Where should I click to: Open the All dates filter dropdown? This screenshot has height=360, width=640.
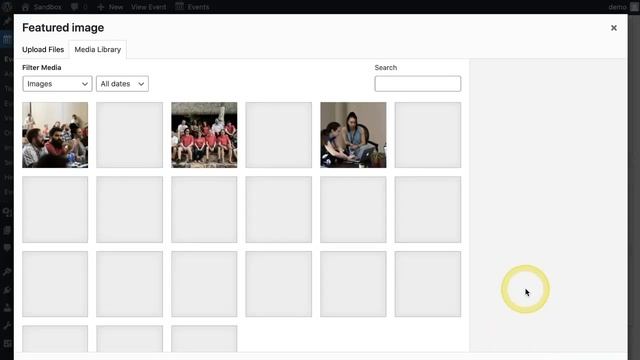(x=122, y=84)
